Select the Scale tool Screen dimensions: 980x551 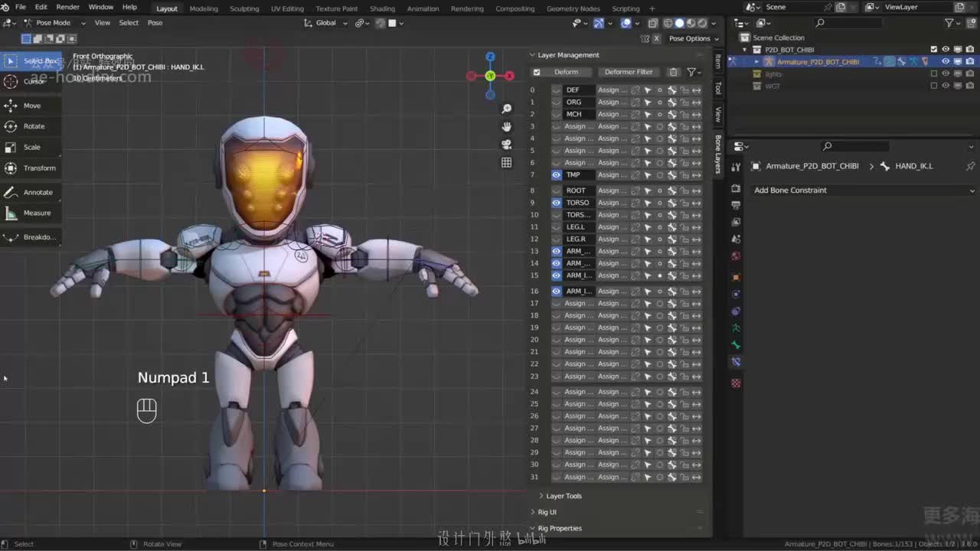pyautogui.click(x=31, y=147)
